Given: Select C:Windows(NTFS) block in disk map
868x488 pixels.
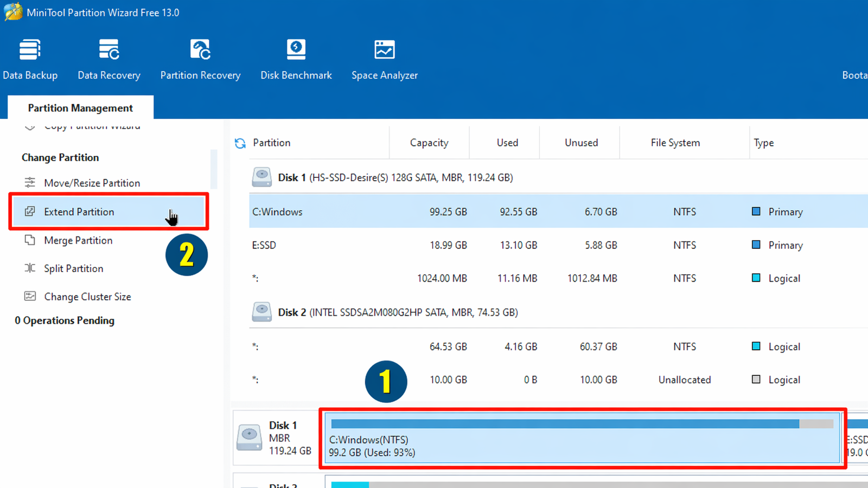Looking at the screenshot, I should tap(582, 438).
